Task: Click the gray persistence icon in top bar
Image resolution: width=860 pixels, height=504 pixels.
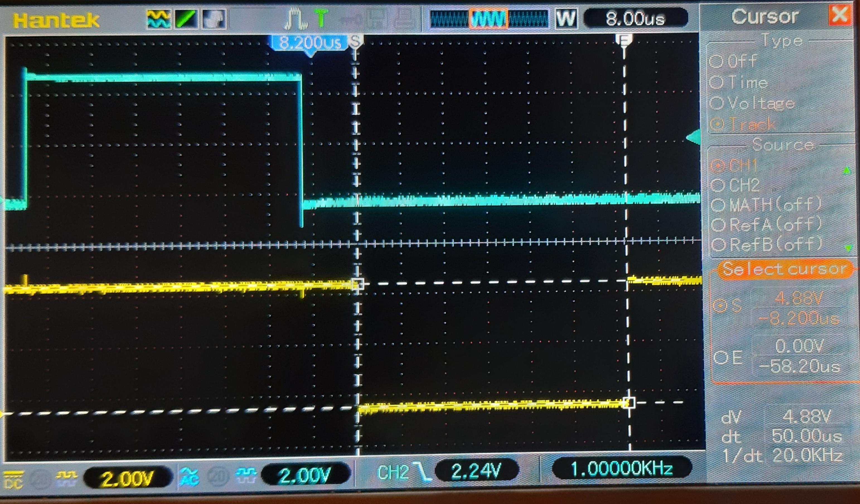Action: point(214,19)
